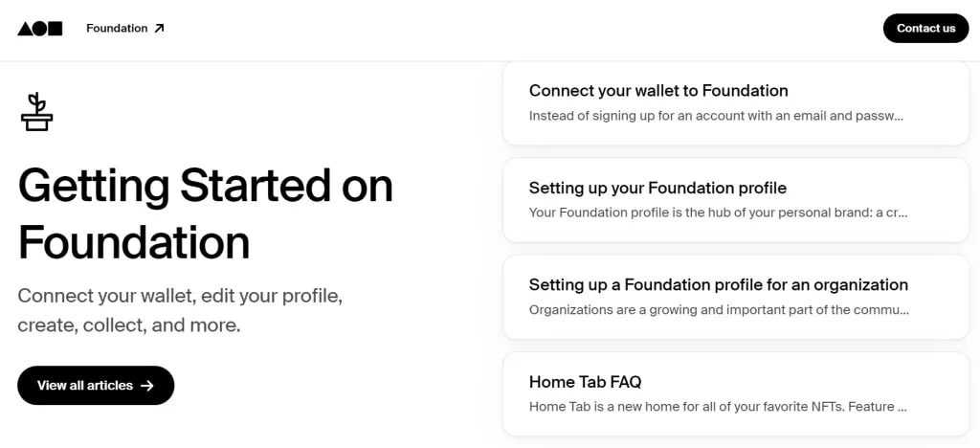Image resolution: width=980 pixels, height=448 pixels.
Task: Click empty space in top navigation bar
Action: pyautogui.click(x=517, y=29)
